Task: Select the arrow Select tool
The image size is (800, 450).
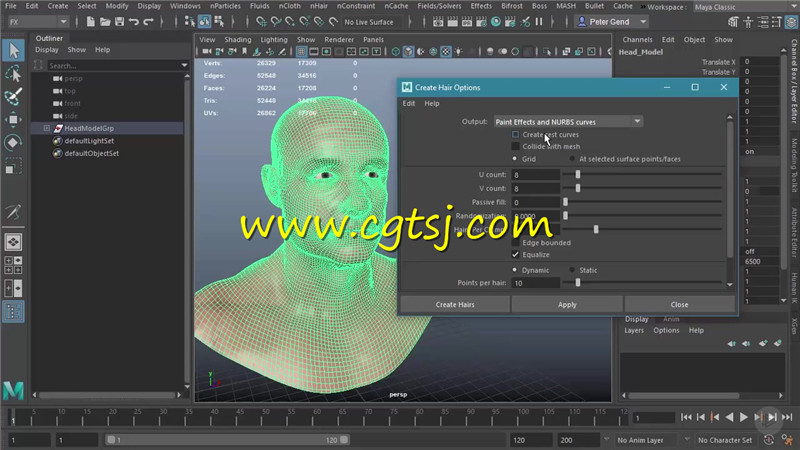Action: (13, 51)
